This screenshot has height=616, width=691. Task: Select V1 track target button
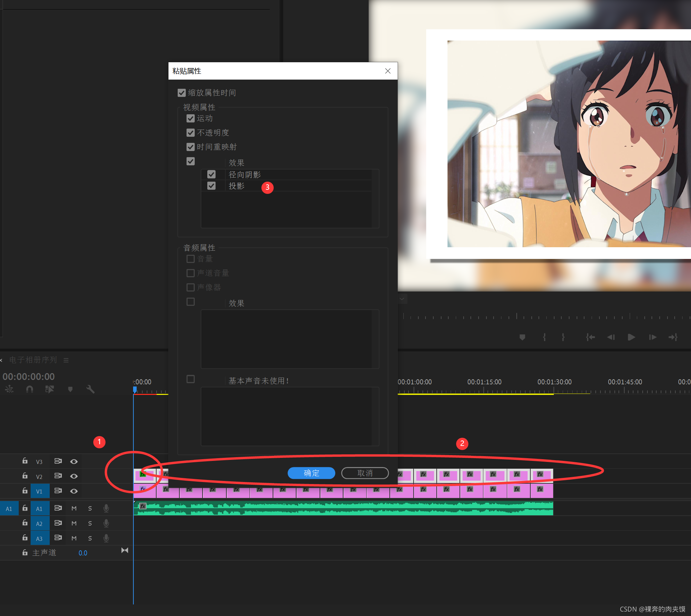[40, 491]
